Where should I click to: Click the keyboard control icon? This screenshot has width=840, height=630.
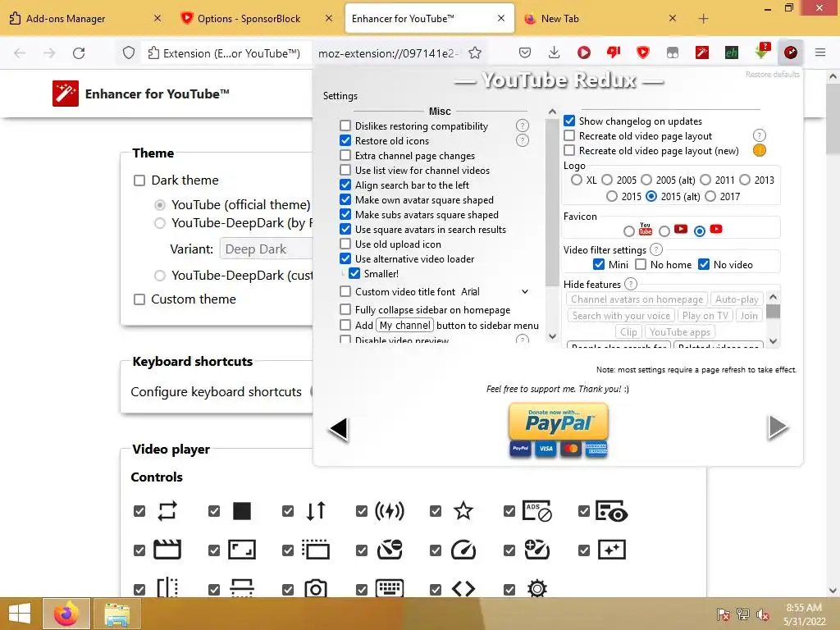pos(390,588)
